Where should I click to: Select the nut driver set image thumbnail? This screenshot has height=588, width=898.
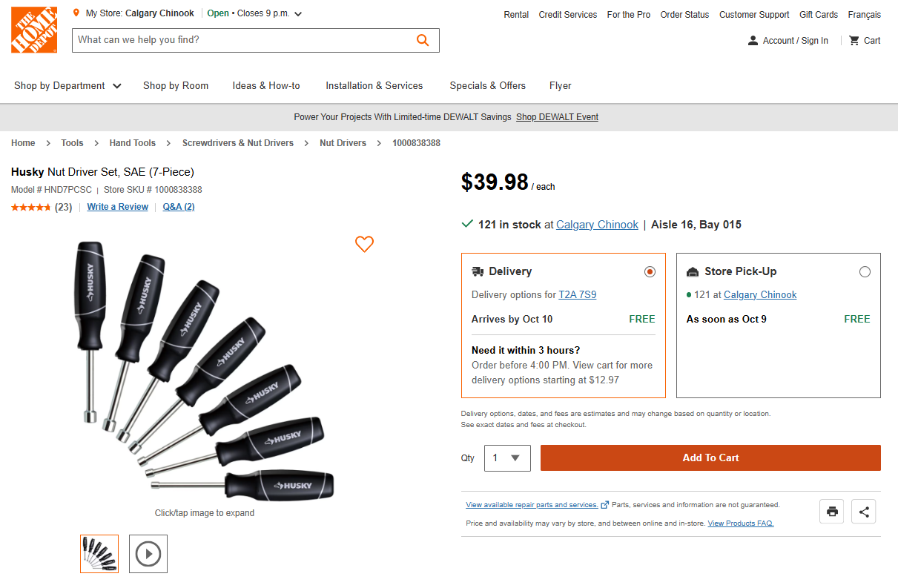click(x=99, y=554)
